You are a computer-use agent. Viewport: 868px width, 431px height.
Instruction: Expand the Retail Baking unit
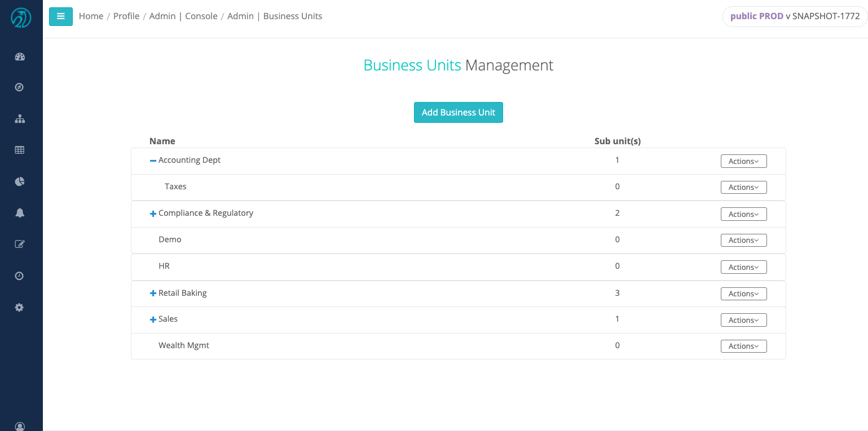coord(153,294)
